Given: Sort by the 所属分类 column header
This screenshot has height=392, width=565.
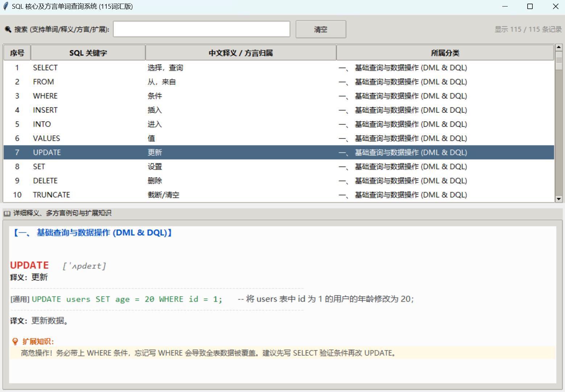Looking at the screenshot, I should pos(445,53).
